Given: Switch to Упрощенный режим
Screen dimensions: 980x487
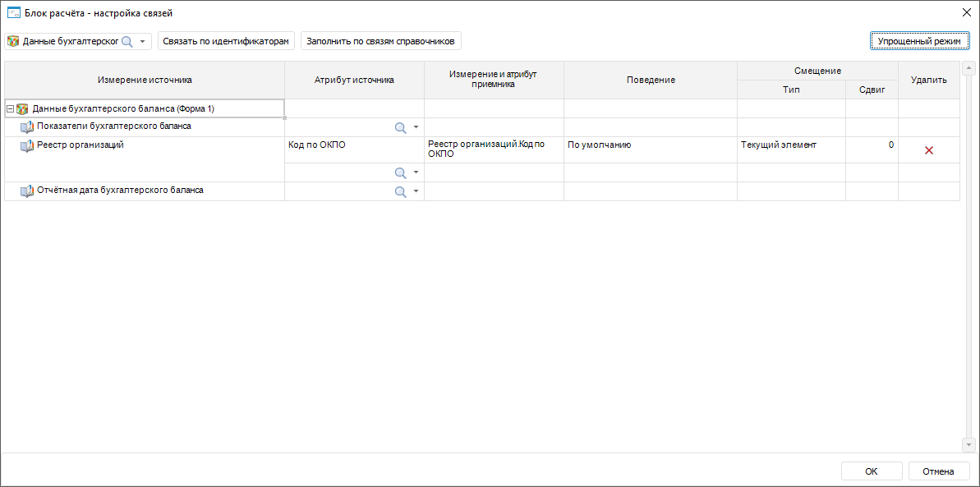Looking at the screenshot, I should pyautogui.click(x=920, y=40).
